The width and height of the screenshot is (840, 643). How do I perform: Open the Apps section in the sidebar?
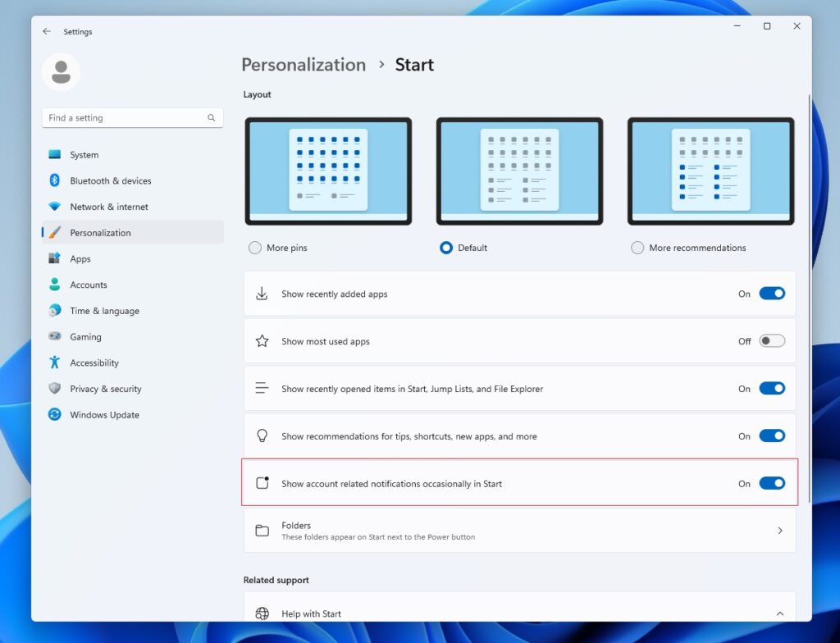(x=80, y=258)
